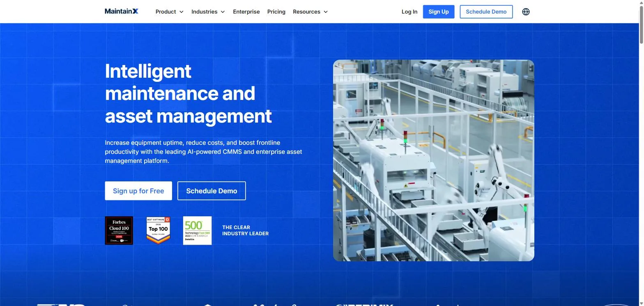644x306 pixels.
Task: Click the Forbes Cloud 100 badge
Action: [119, 231]
